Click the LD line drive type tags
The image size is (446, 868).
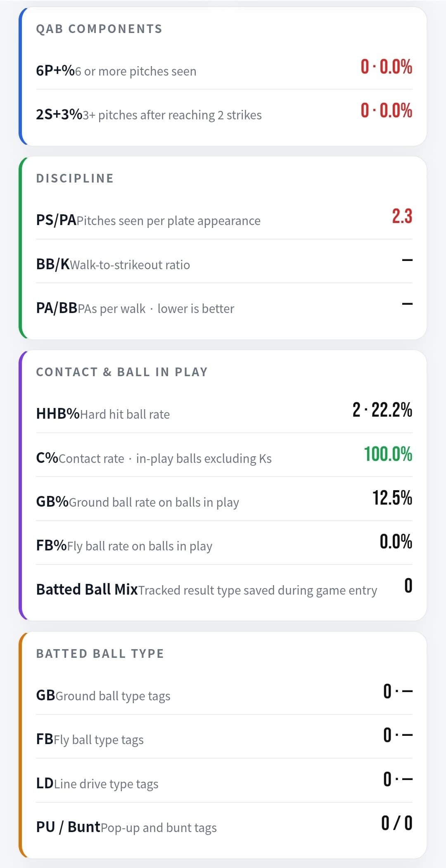click(223, 783)
